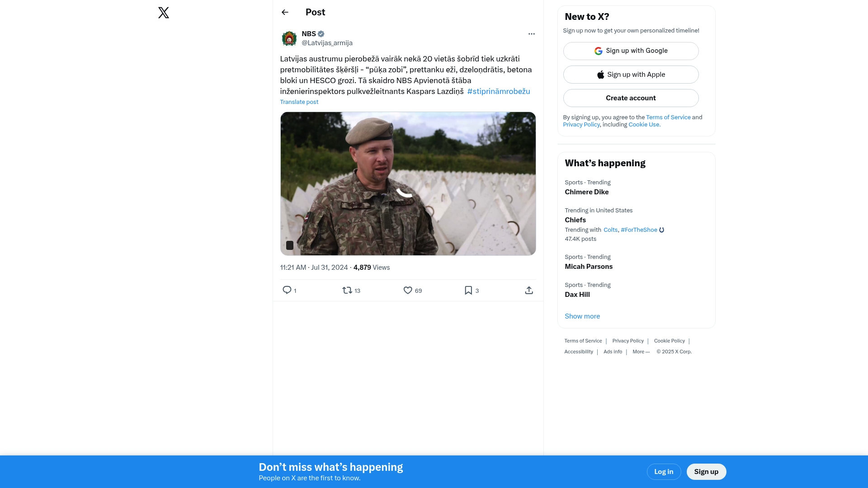Expand trends with Show more
This screenshot has height=488, width=868.
point(582,316)
